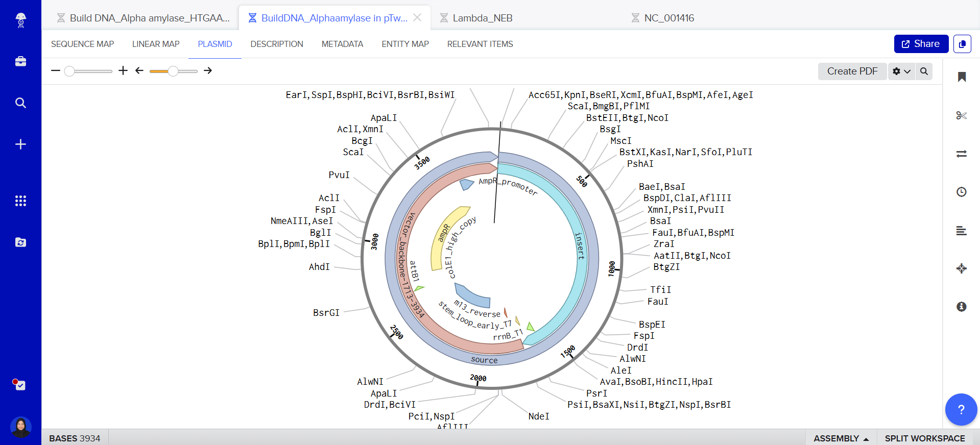The width and height of the screenshot is (980, 445).
Task: Expand the ASSEMBLY panel
Action: [x=841, y=438]
